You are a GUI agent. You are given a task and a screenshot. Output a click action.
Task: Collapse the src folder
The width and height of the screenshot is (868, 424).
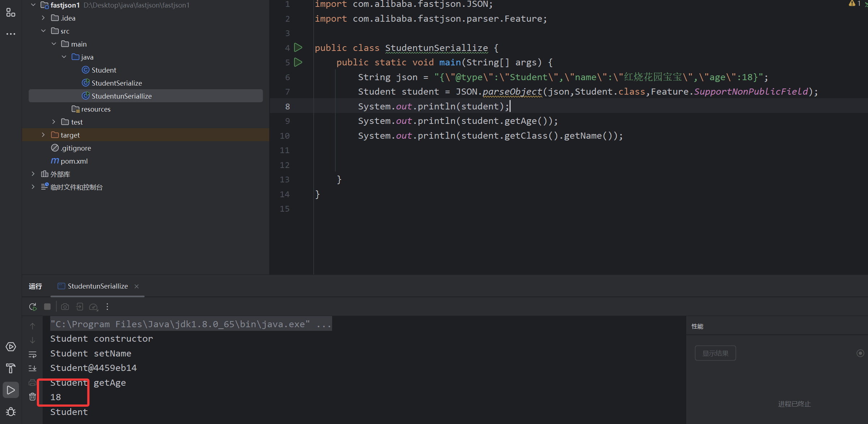coord(43,31)
